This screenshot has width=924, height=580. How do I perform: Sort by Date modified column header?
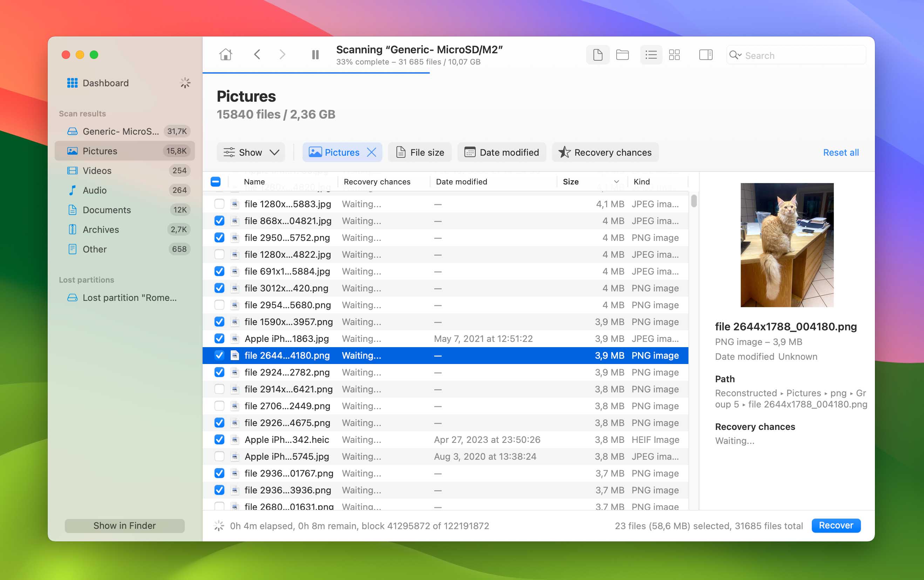(461, 181)
